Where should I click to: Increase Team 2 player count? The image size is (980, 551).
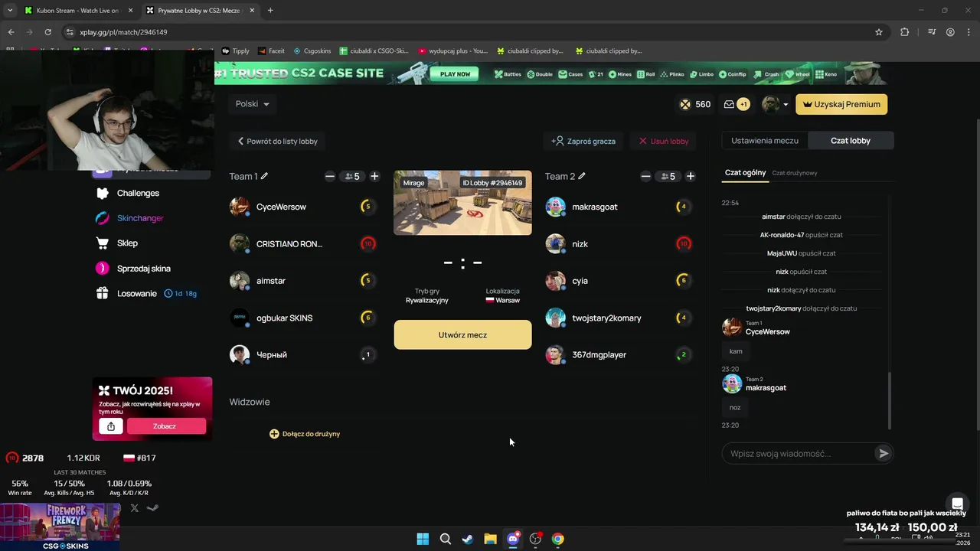click(691, 176)
